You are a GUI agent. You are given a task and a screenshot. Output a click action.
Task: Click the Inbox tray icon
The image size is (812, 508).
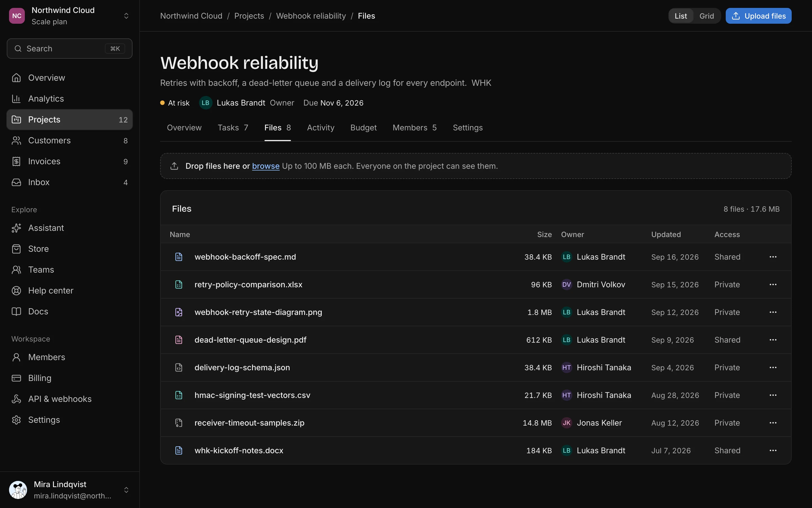(x=16, y=182)
